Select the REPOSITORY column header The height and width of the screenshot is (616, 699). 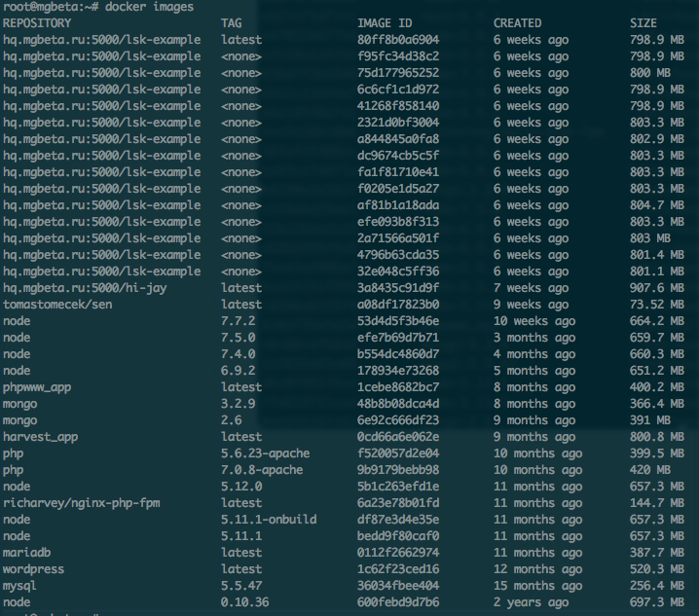click(x=37, y=23)
